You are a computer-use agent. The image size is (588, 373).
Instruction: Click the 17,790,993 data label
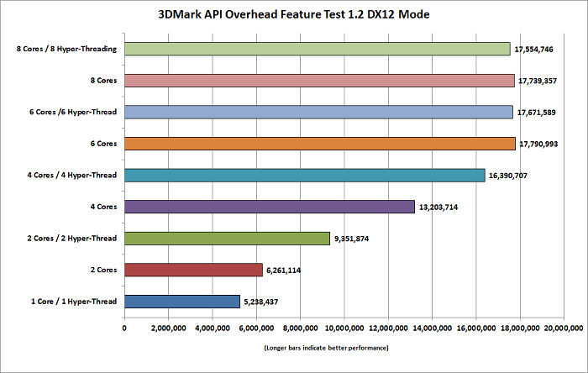[x=538, y=144]
